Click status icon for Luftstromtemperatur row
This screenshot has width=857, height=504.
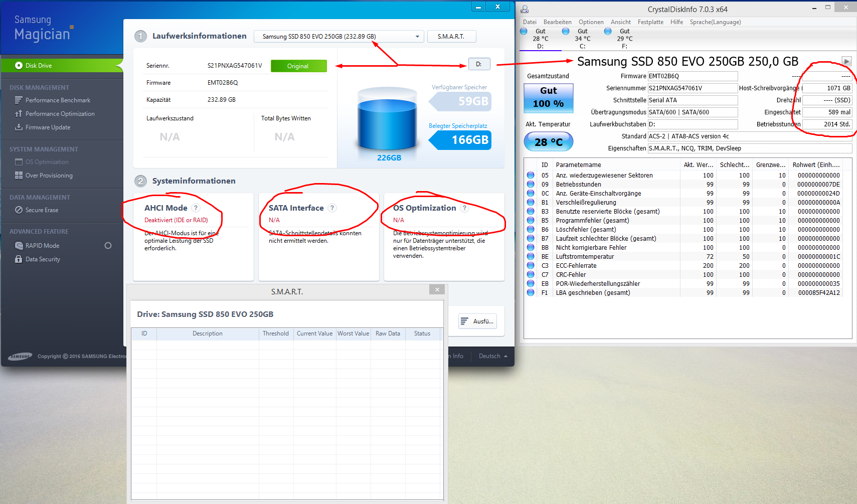point(531,257)
